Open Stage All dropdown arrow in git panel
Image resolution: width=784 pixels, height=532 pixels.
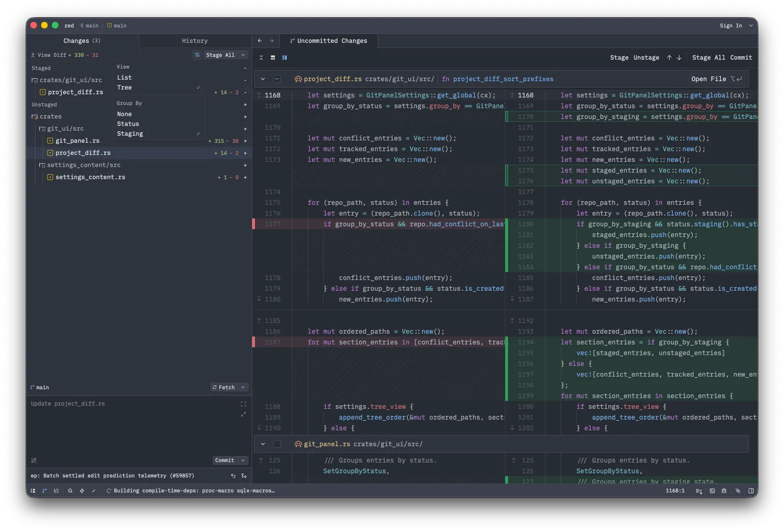[243, 55]
